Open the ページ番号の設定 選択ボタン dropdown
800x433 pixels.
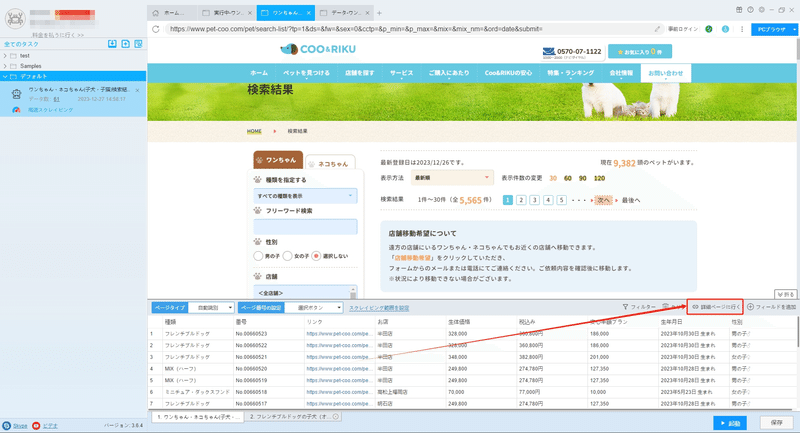(x=314, y=308)
